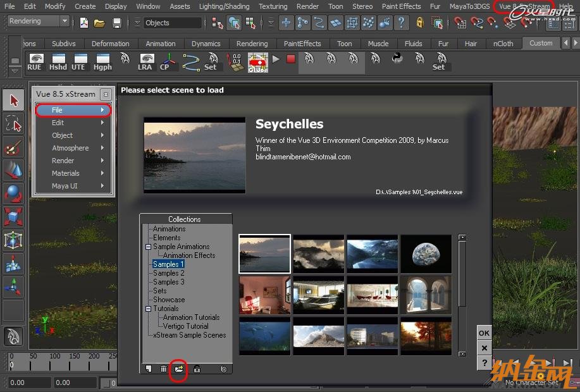The height and width of the screenshot is (392, 580).
Task: Toggle the surfaces selection mask
Action: (x=335, y=23)
